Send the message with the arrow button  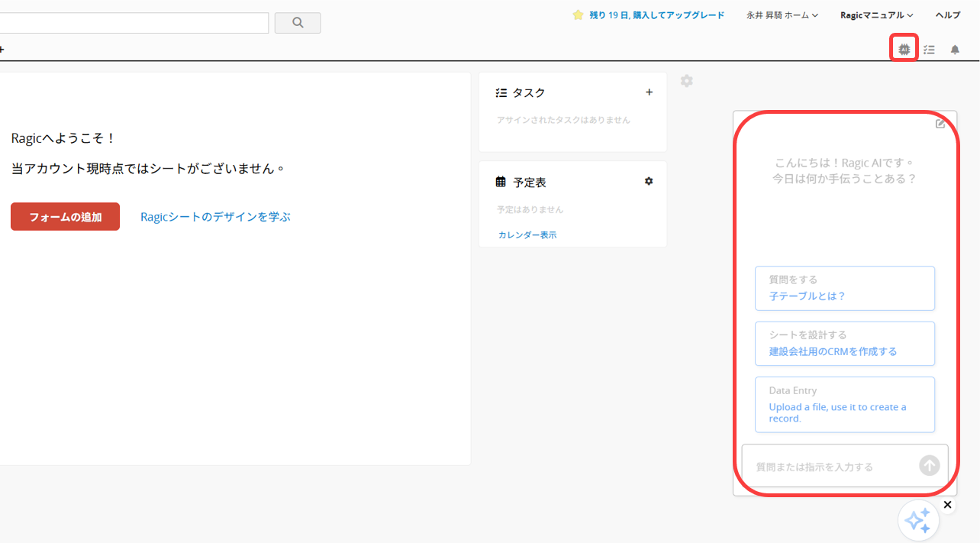tap(929, 465)
